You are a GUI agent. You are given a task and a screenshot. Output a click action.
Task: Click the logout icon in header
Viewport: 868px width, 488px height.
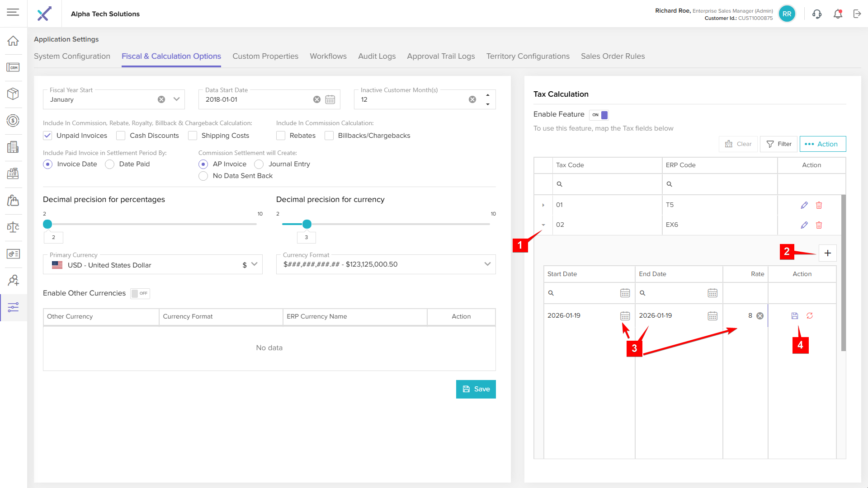point(857,14)
